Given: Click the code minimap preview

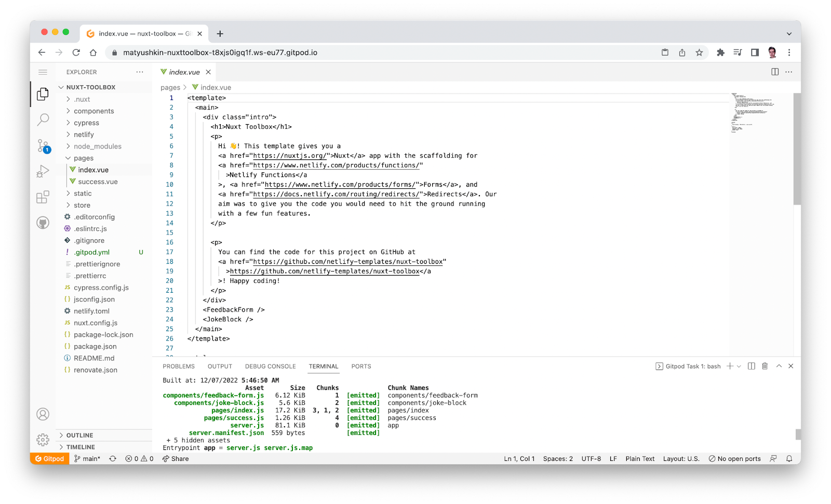Looking at the screenshot, I should click(753, 113).
